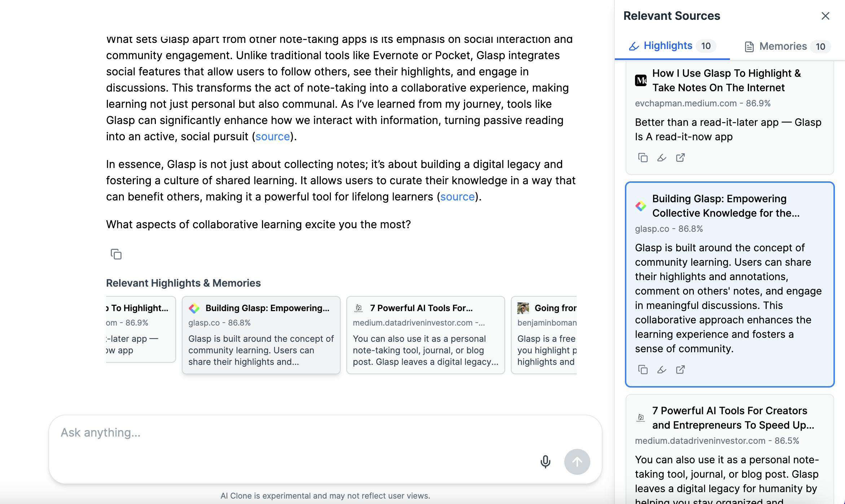Click highlighter icon on 'How I Use Glasp' card
Screen dimensions: 845x504
661,158
